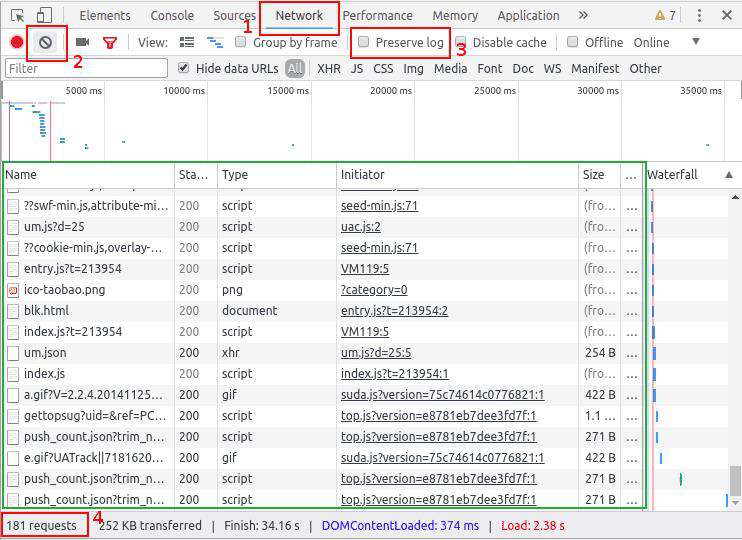Filter requests by Other
The image size is (742, 540).
(x=645, y=69)
